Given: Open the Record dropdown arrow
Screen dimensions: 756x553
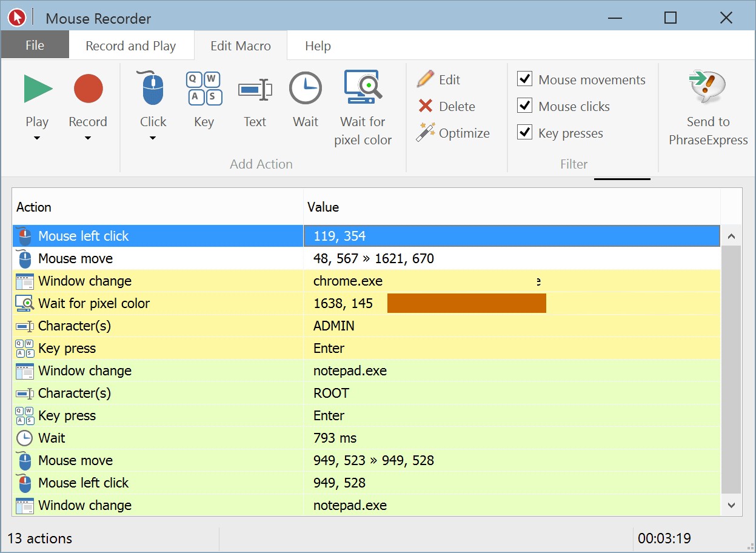Looking at the screenshot, I should pos(88,139).
